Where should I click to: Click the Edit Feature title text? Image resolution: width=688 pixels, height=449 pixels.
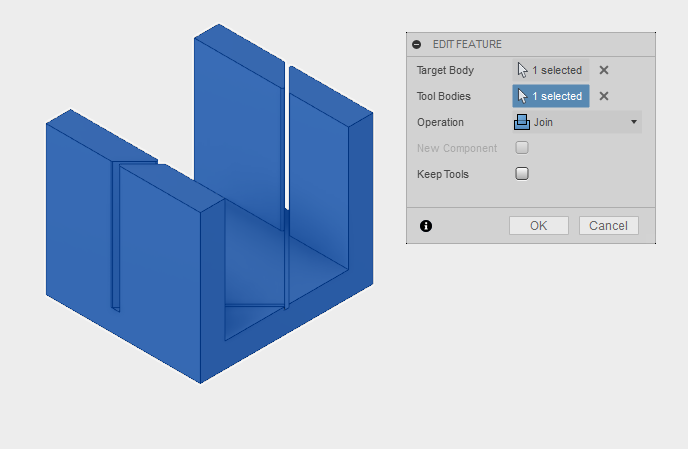click(x=467, y=44)
